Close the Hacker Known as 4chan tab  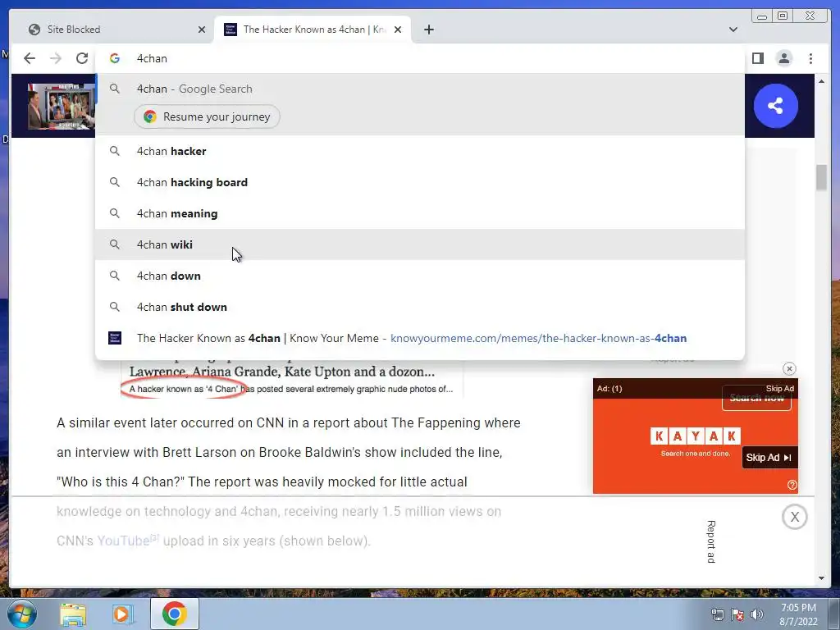(398, 30)
